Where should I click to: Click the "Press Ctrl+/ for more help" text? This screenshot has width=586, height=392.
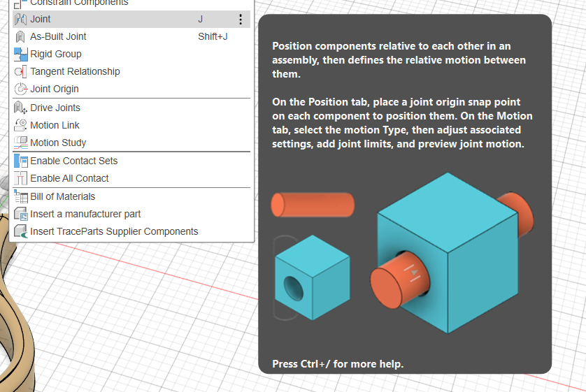(x=338, y=364)
